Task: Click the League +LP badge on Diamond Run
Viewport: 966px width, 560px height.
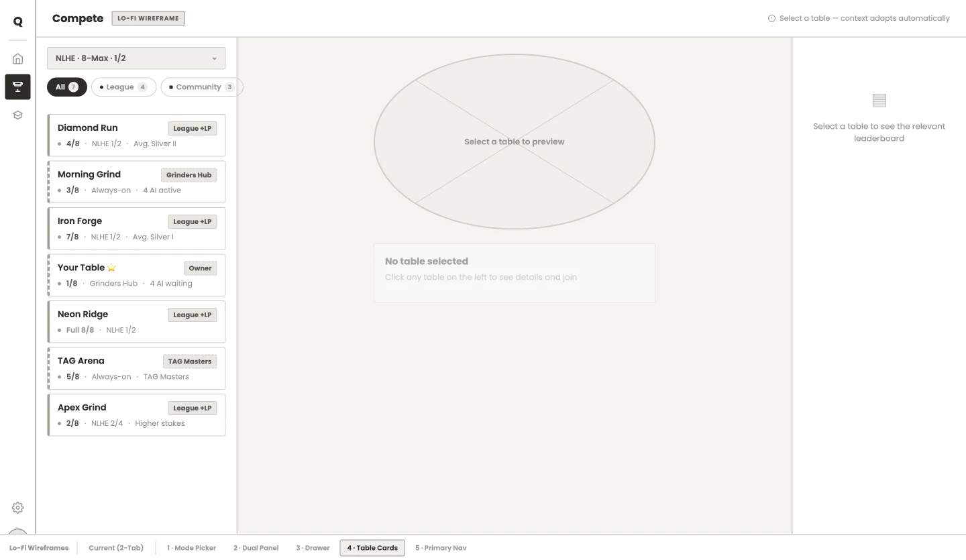Action: (x=193, y=128)
